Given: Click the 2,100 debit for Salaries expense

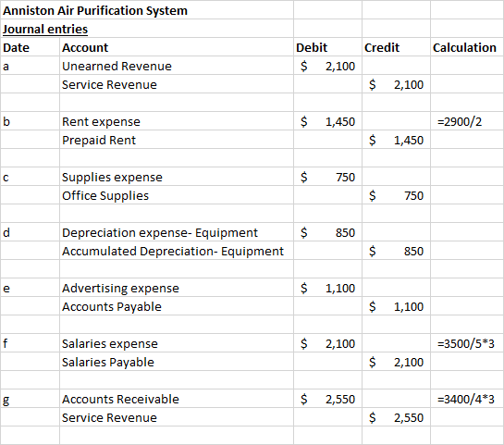Looking at the screenshot, I should pos(327,343).
